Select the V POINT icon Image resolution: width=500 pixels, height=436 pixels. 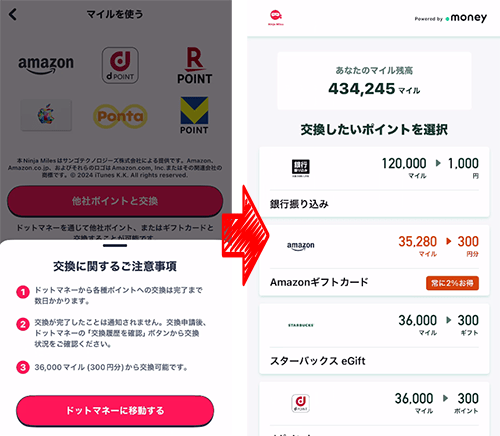194,115
